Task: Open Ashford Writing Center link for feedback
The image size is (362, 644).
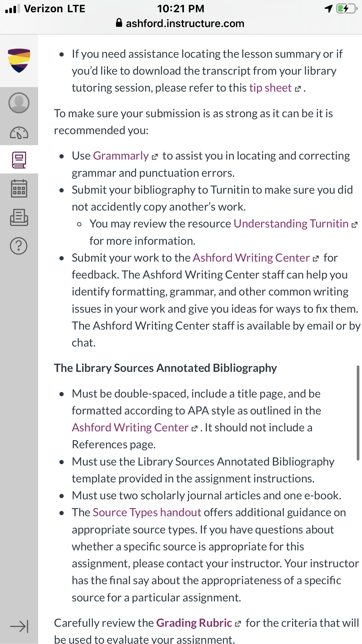Action: click(x=251, y=258)
